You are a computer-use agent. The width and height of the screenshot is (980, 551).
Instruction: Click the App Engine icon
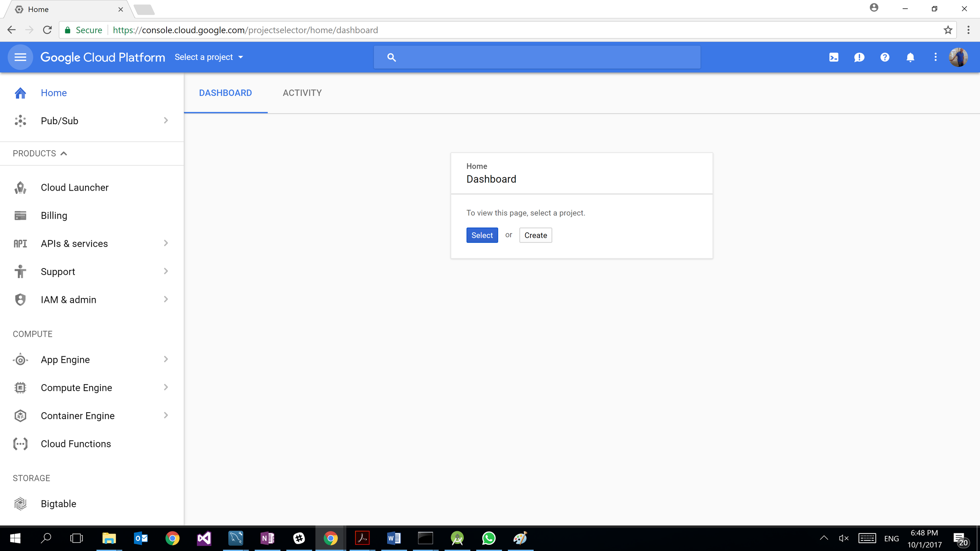[20, 360]
